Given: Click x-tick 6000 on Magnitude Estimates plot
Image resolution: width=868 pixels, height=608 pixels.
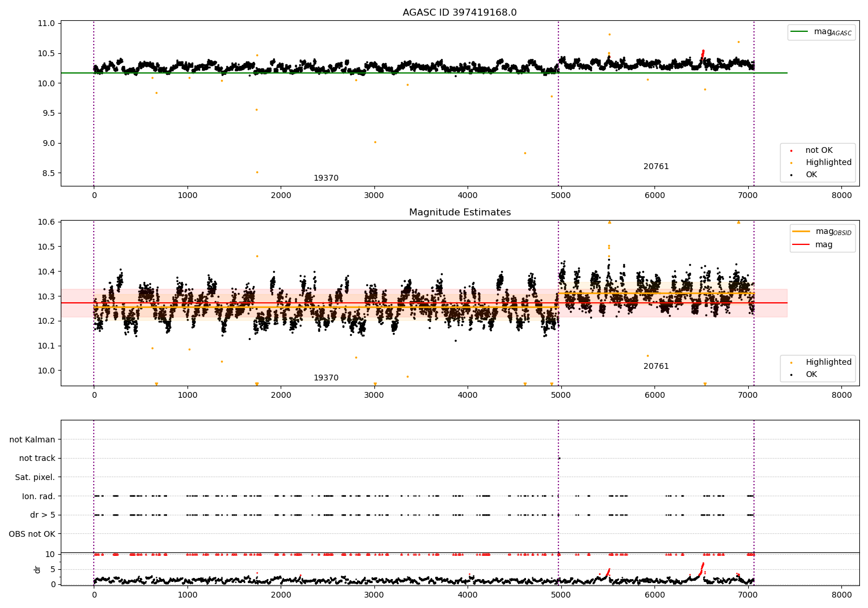Looking at the screenshot, I should (654, 395).
